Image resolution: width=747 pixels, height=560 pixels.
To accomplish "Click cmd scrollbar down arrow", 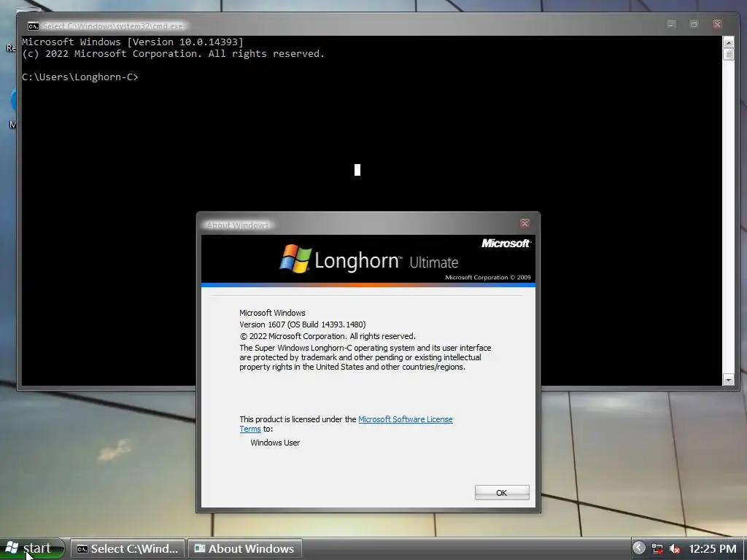I will coord(729,379).
